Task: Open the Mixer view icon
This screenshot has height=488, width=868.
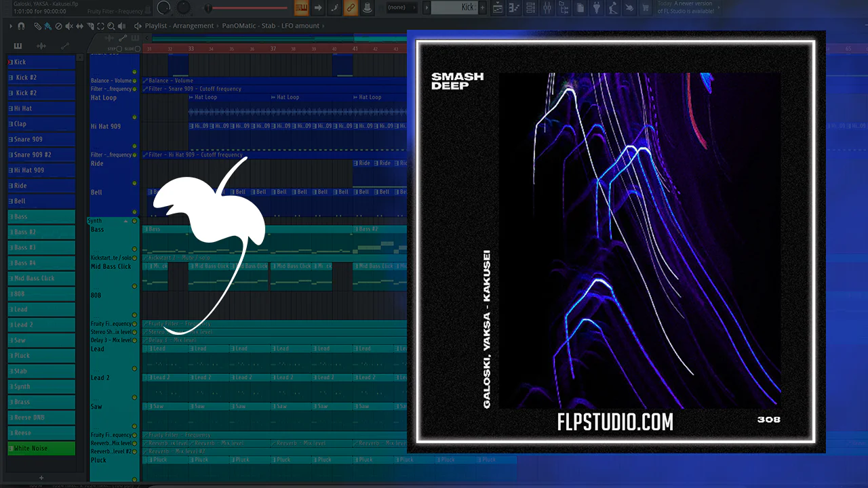Action: pos(547,7)
